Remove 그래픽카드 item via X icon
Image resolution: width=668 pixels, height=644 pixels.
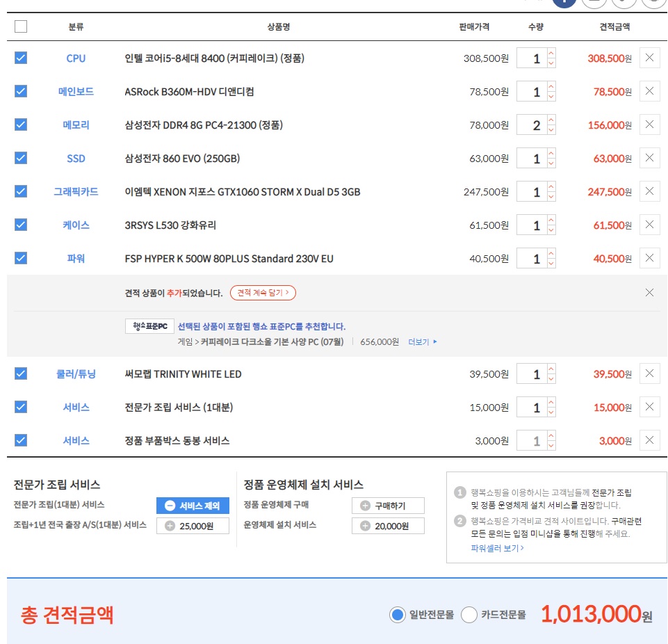[649, 191]
